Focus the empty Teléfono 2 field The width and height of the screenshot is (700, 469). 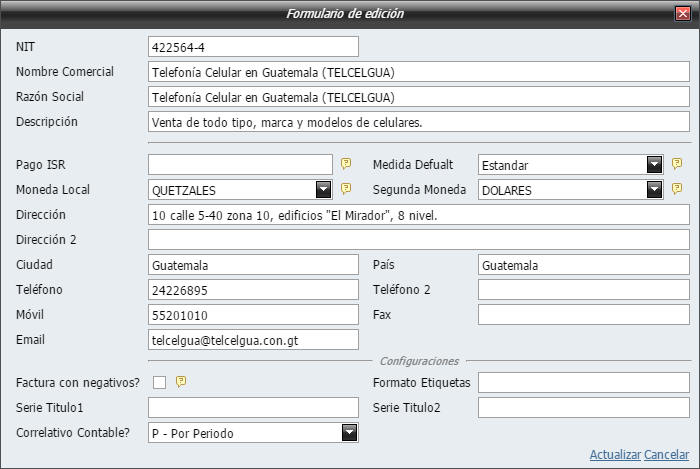point(584,290)
